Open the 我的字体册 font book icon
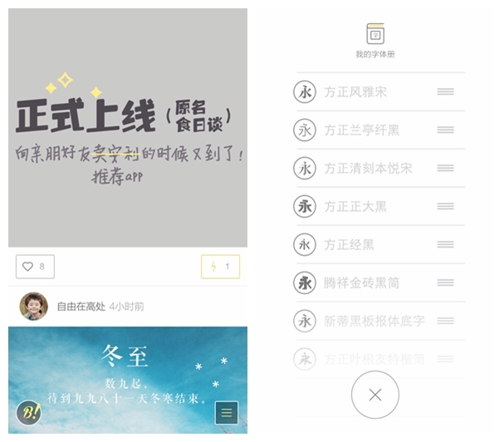The height and width of the screenshot is (442, 504). 375,34
